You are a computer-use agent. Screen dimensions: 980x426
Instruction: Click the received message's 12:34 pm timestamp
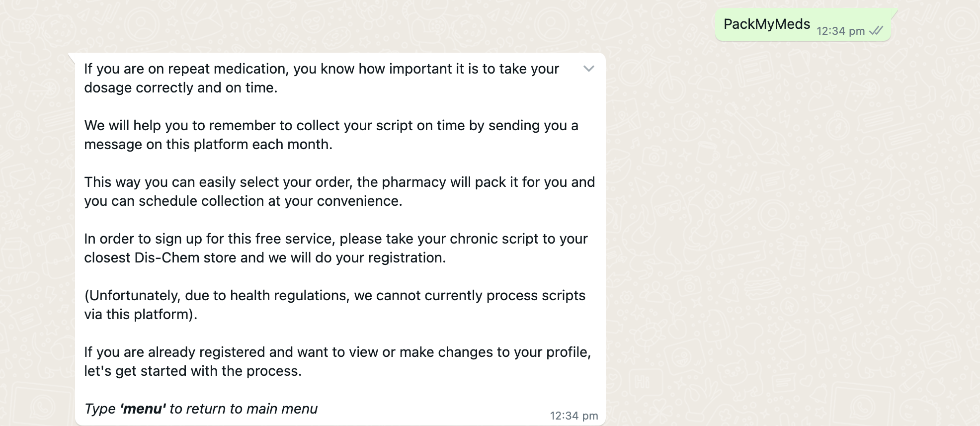[x=573, y=416]
